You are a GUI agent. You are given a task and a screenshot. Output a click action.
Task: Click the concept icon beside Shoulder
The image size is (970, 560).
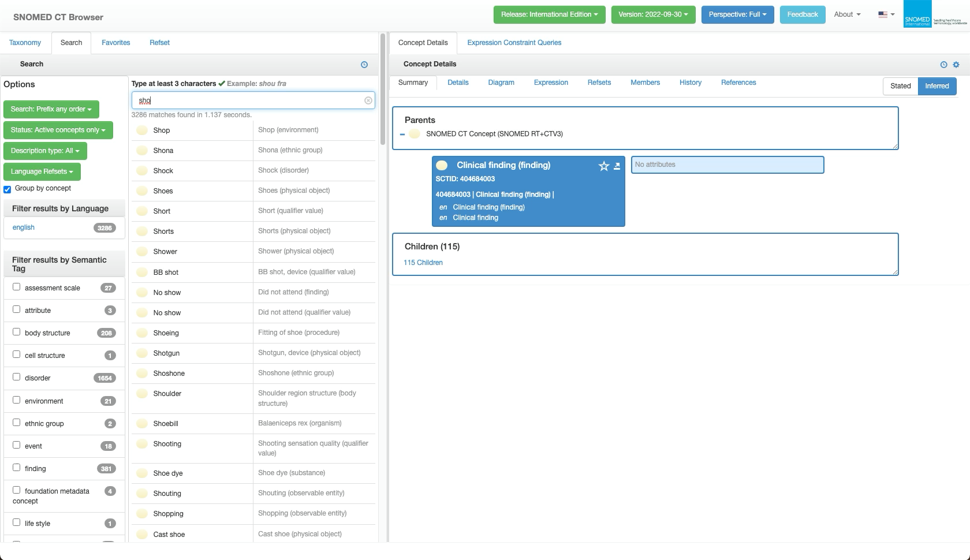point(141,394)
